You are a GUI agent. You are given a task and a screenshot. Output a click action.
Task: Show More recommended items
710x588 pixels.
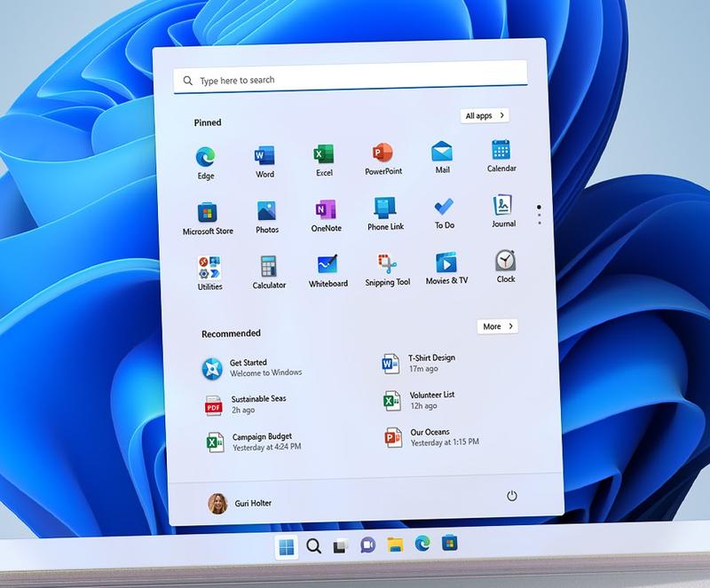point(497,326)
